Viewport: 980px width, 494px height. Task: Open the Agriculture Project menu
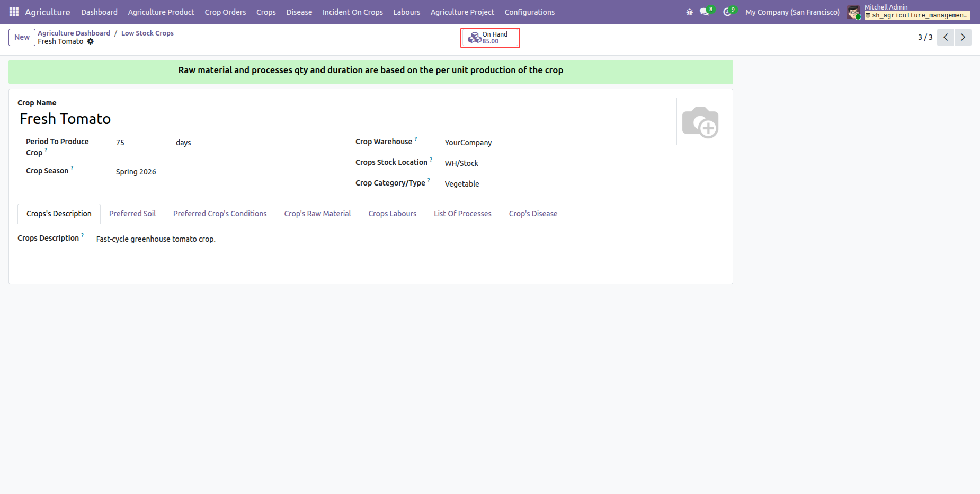462,12
